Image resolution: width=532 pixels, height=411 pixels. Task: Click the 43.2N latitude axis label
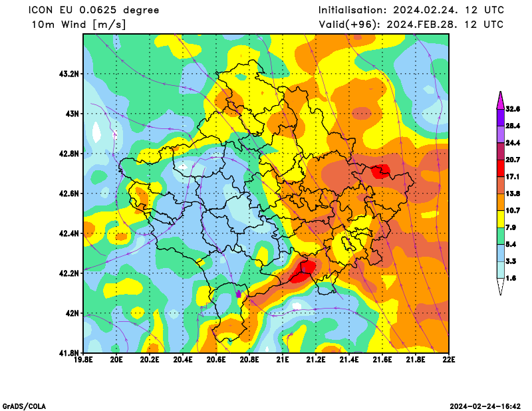69,74
